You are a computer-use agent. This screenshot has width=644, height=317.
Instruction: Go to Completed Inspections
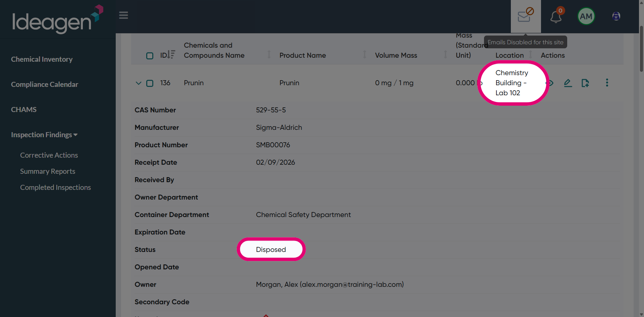coord(55,188)
